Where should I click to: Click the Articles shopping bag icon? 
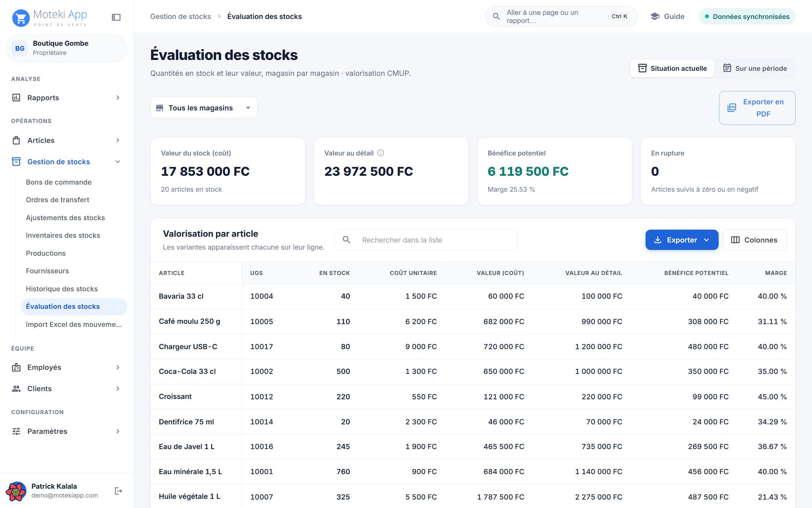tap(16, 140)
